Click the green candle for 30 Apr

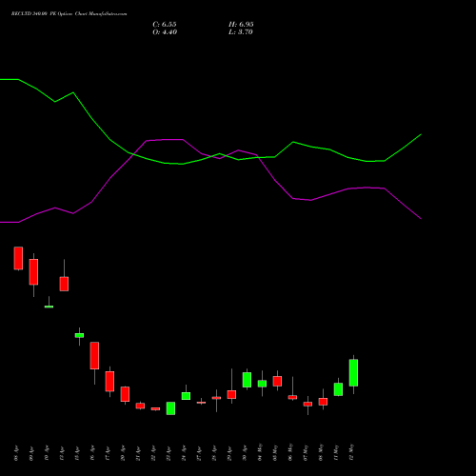click(247, 380)
